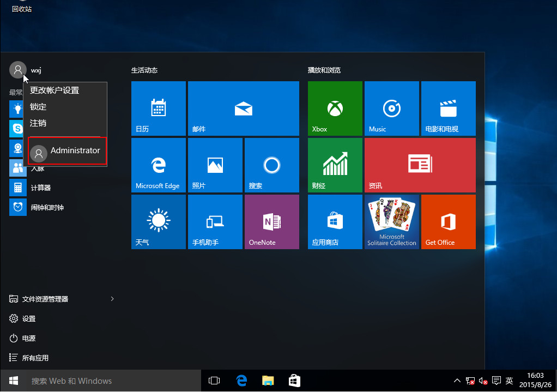Open Calculator (计算器) from most used
Viewport: 557px width, 392px height.
41,188
